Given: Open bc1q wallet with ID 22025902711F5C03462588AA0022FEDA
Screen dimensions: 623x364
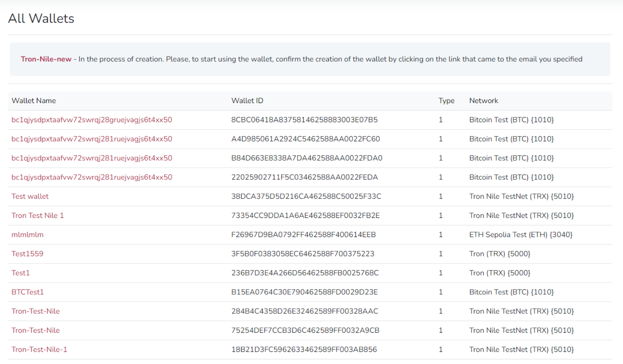Looking at the screenshot, I should (x=92, y=177).
